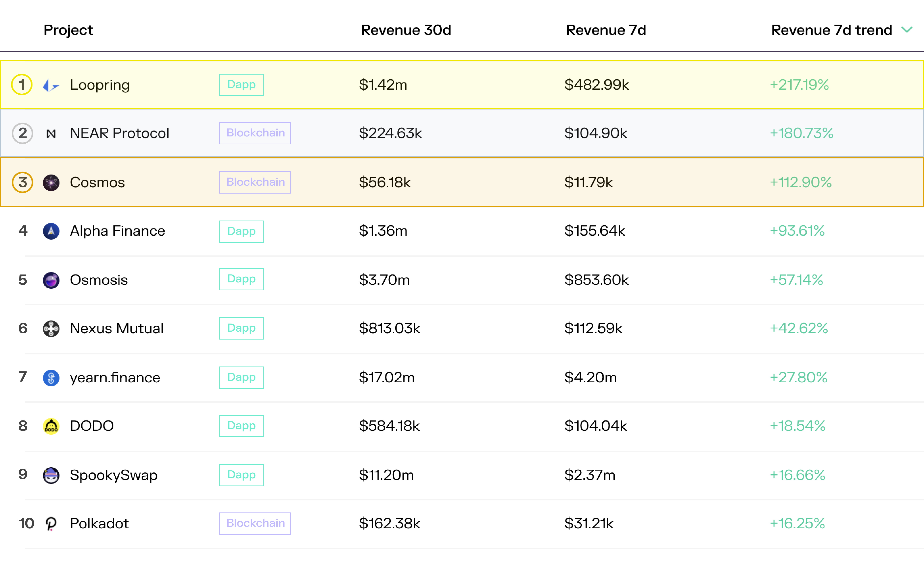Click the DODO logo icon
The height and width of the screenshot is (568, 924).
tap(51, 426)
